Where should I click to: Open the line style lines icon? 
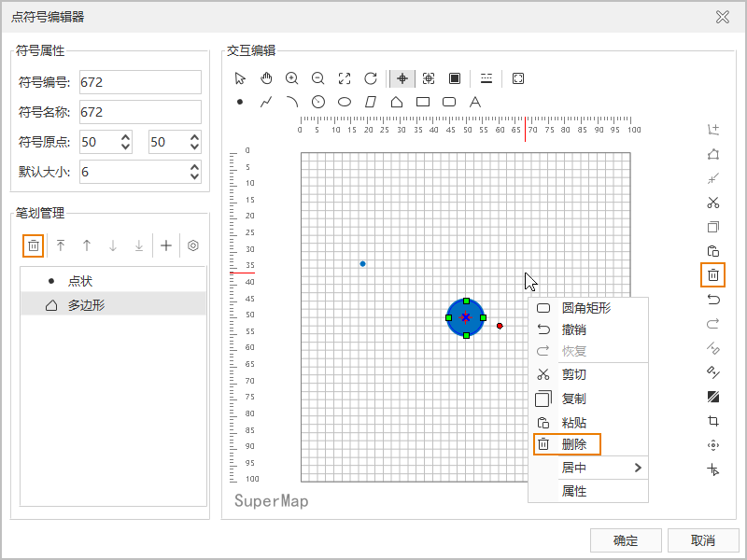coord(486,78)
